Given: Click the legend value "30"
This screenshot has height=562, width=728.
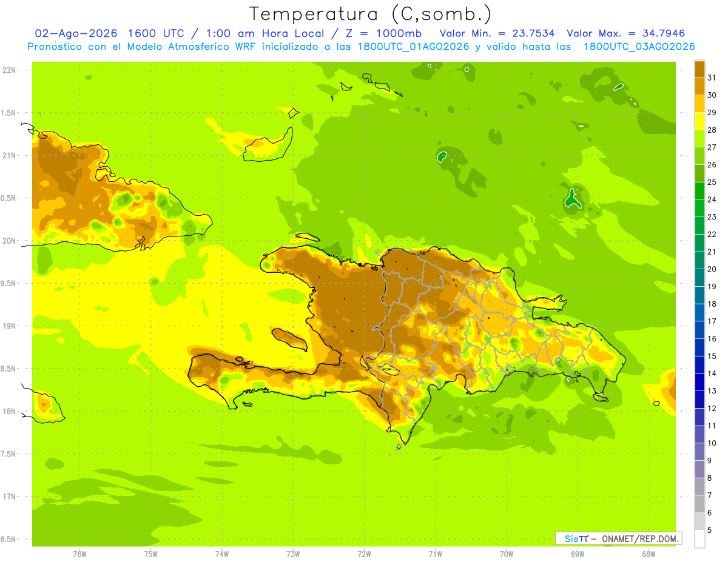Looking at the screenshot, I should click(x=712, y=95).
